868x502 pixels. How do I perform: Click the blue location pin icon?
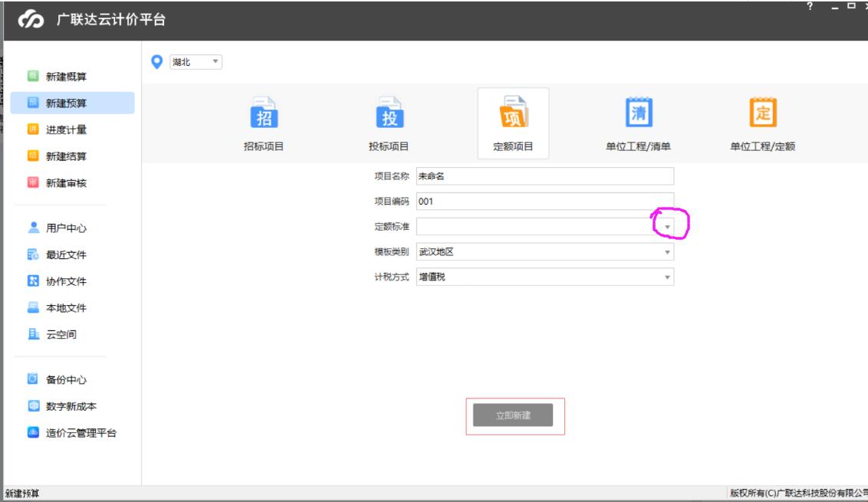[x=157, y=62]
